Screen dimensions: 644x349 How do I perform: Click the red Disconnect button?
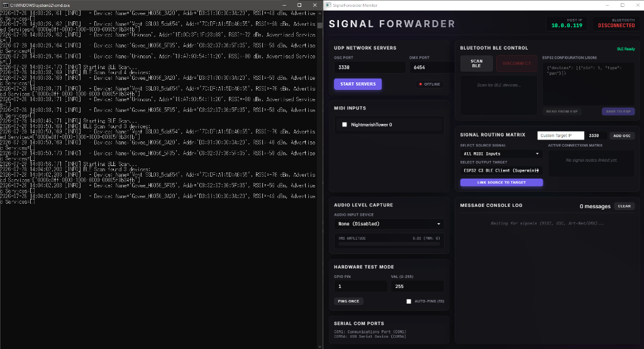click(517, 64)
